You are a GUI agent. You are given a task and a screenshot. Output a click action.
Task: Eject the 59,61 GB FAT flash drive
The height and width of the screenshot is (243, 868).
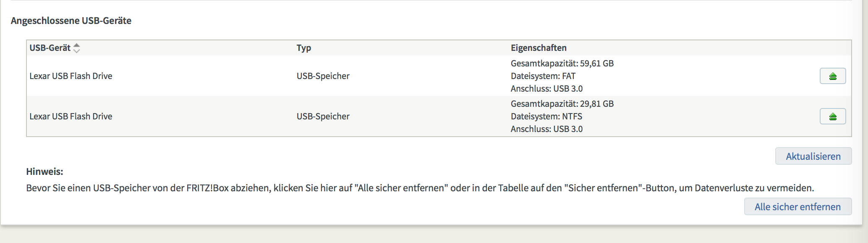point(833,76)
